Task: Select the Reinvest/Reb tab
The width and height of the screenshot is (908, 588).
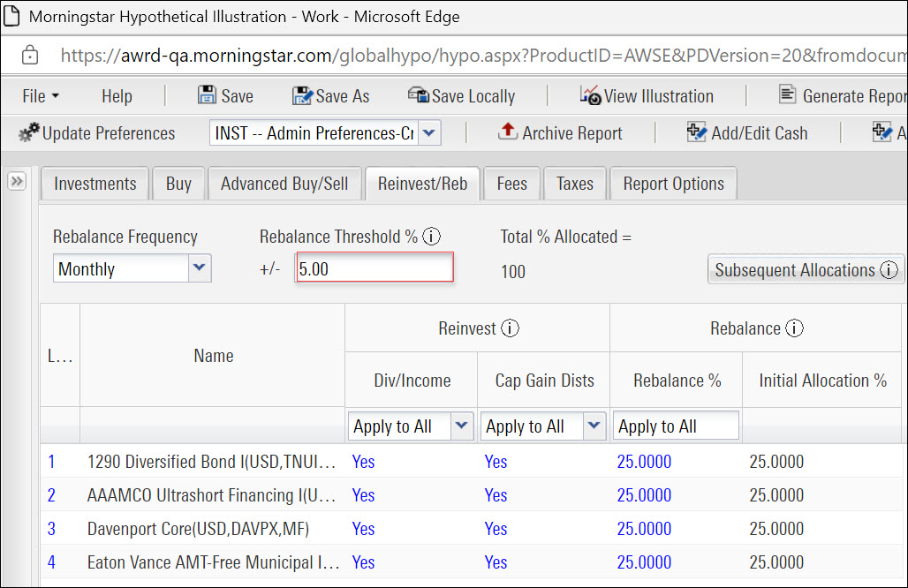Action: (x=422, y=184)
